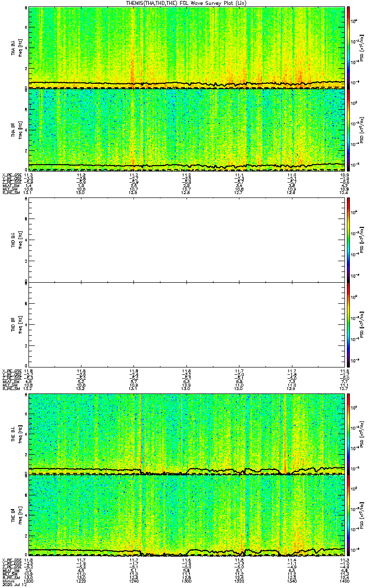Click the PSD color bar beside THA B-perpendicular

coord(348,47)
